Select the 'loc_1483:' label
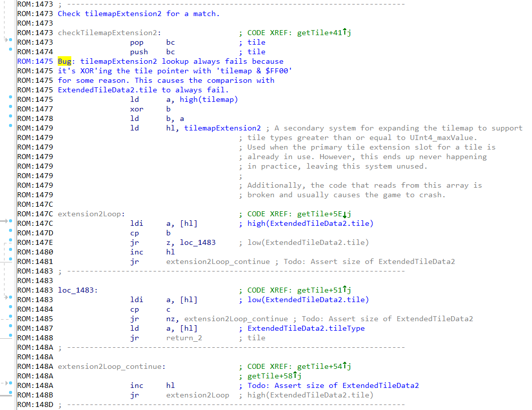This screenshot has height=410, width=532. coord(78,290)
